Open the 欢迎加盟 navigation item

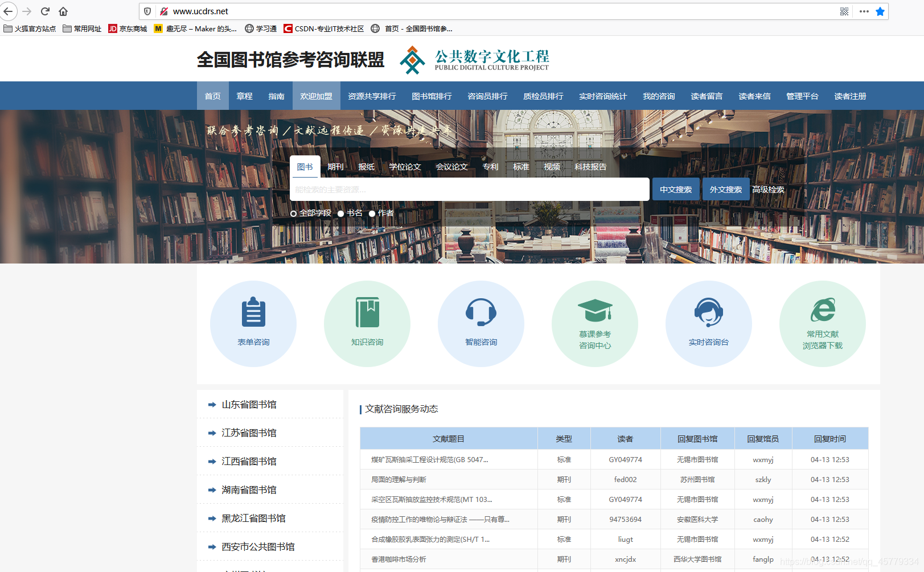pyautogui.click(x=317, y=96)
